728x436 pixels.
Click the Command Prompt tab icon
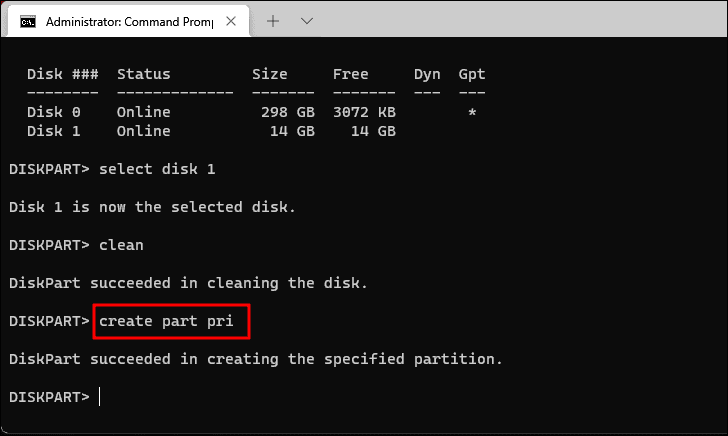[28, 22]
